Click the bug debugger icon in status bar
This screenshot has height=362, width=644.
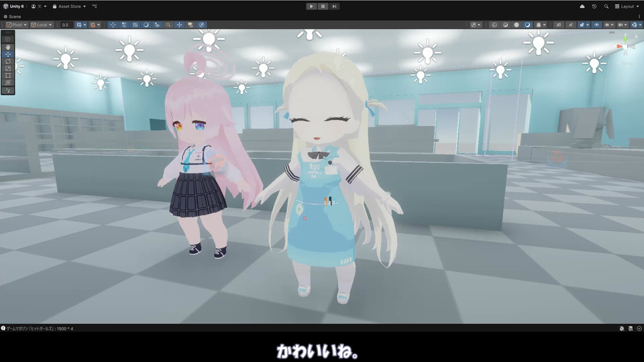[622, 328]
